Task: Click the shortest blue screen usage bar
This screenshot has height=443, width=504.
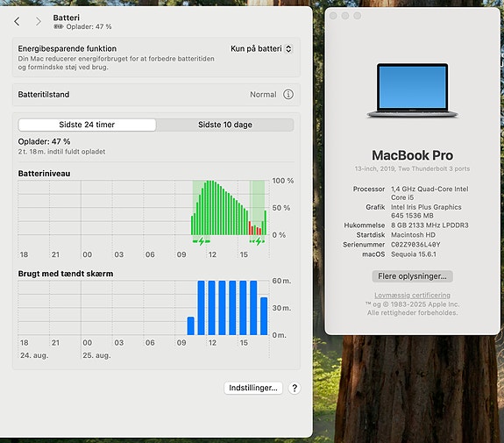Action: [190, 326]
